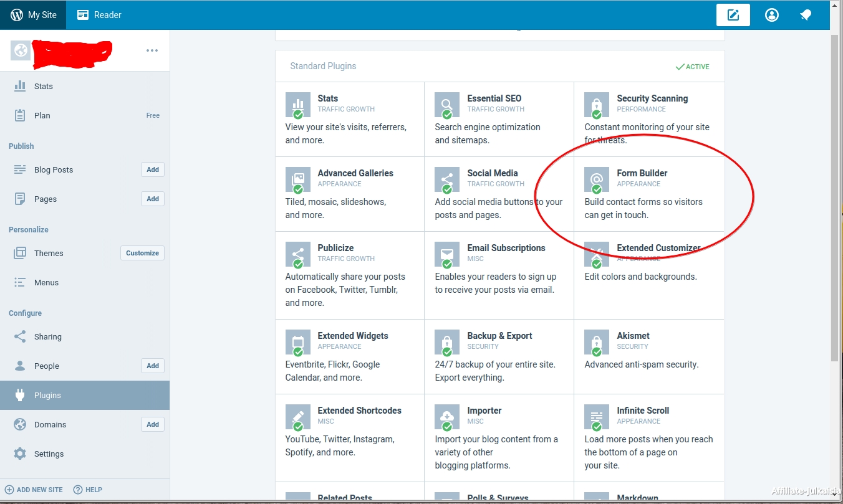Open the site options ellipsis menu
This screenshot has width=843, height=504.
point(152,50)
